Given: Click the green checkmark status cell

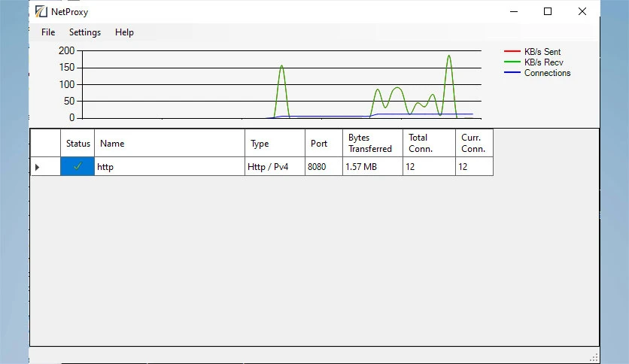Looking at the screenshot, I should tap(77, 166).
